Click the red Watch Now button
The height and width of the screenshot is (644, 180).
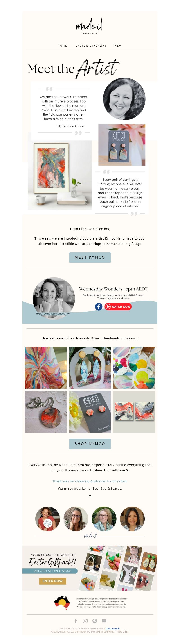[118, 306]
